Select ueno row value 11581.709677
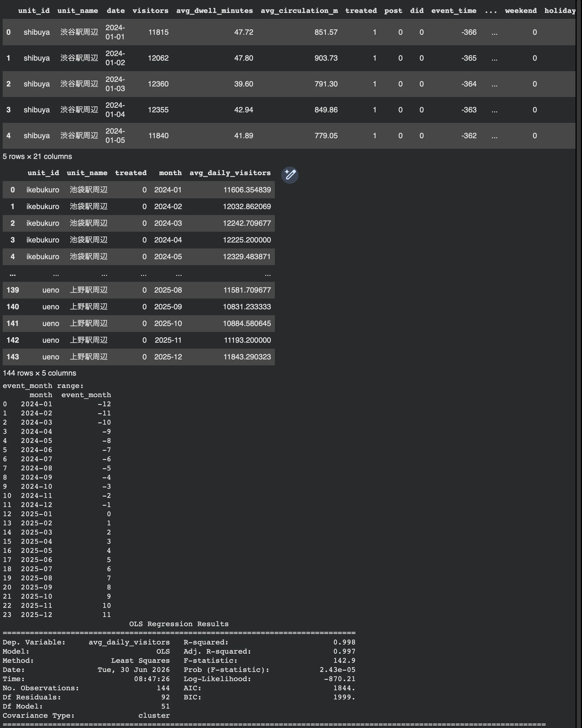Image resolution: width=582 pixels, height=728 pixels. (247, 290)
